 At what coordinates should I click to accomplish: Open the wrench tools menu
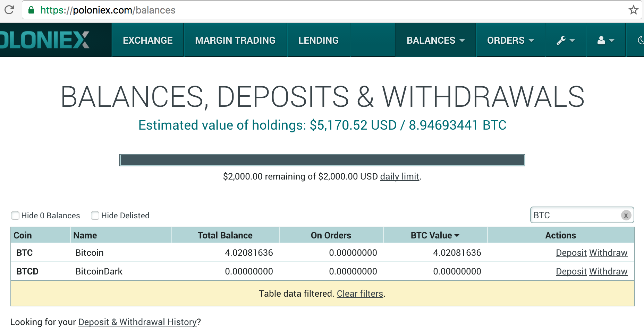(566, 40)
